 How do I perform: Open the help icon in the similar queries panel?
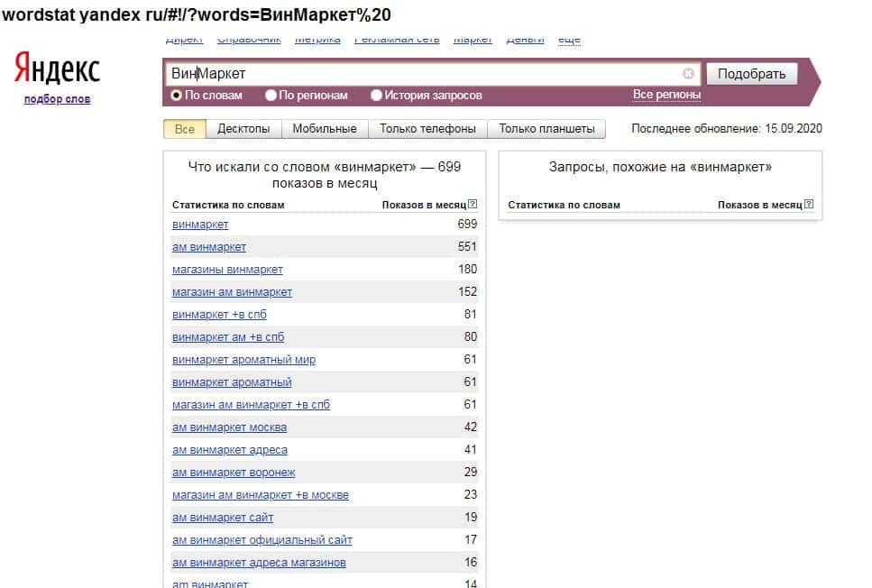click(x=809, y=204)
